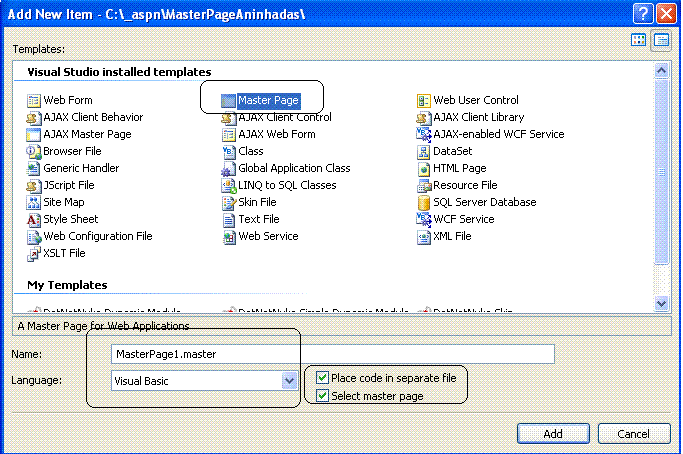
Task: Click the templates scrollbar down arrow
Action: tap(662, 303)
